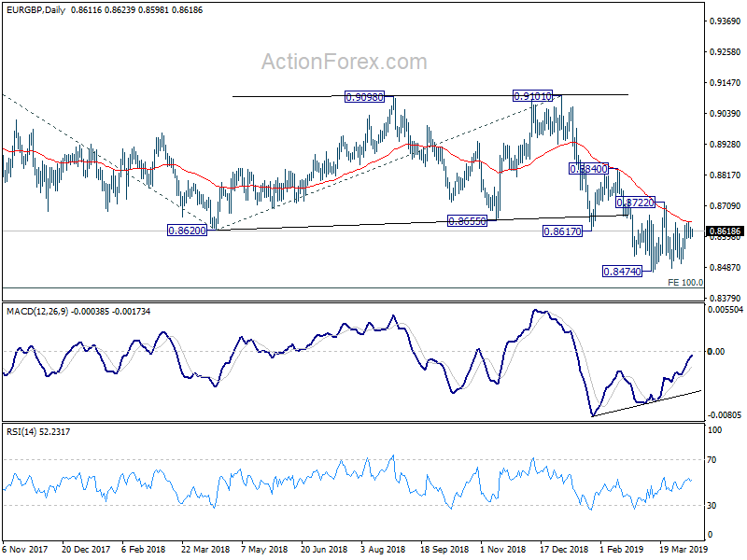Click the ActionForex.com watermark
The height and width of the screenshot is (560, 747).
tap(345, 62)
